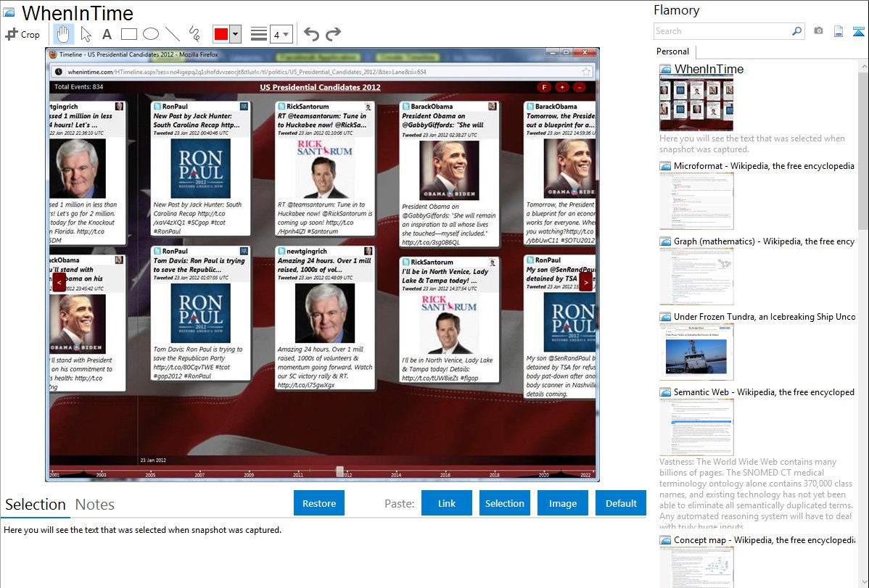Open the Notes tab
The image size is (869, 588).
95,505
